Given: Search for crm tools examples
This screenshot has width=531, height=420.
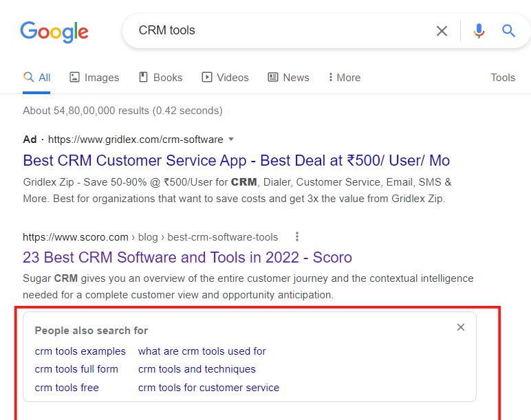Looking at the screenshot, I should tap(80, 351).
